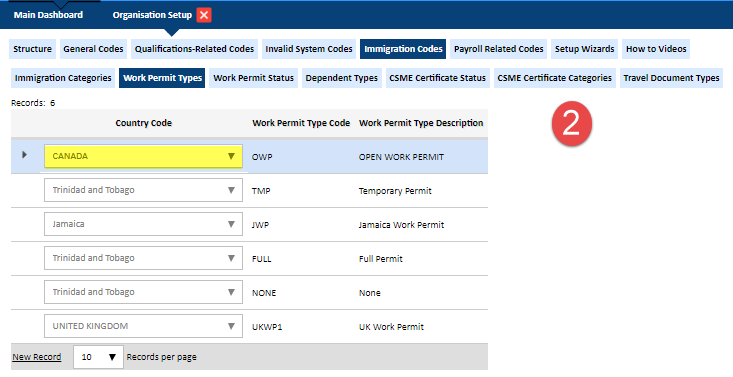Viewport: 733px width, 377px height.
Task: Open Invalid System Codes section
Action: (309, 49)
